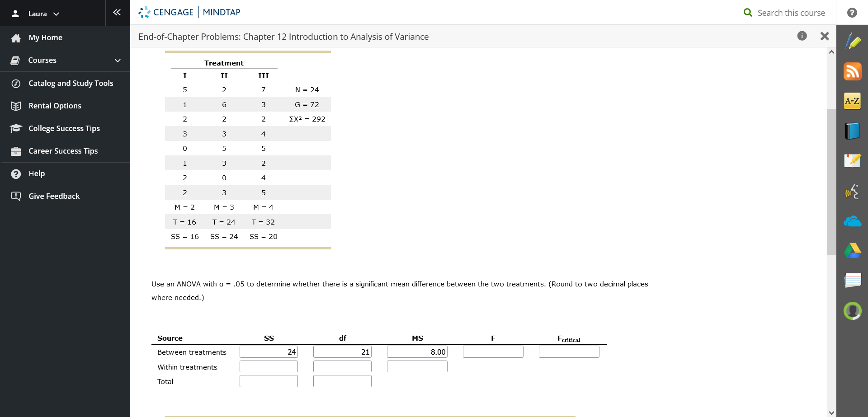Screen dimensions: 868x417
Task: Click Within treatments SS field
Action: (269, 366)
